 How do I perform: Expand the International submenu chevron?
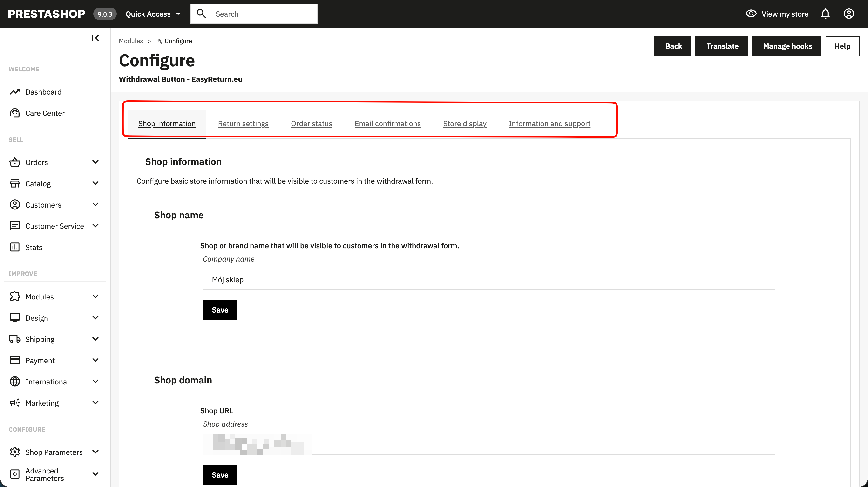[95, 382]
